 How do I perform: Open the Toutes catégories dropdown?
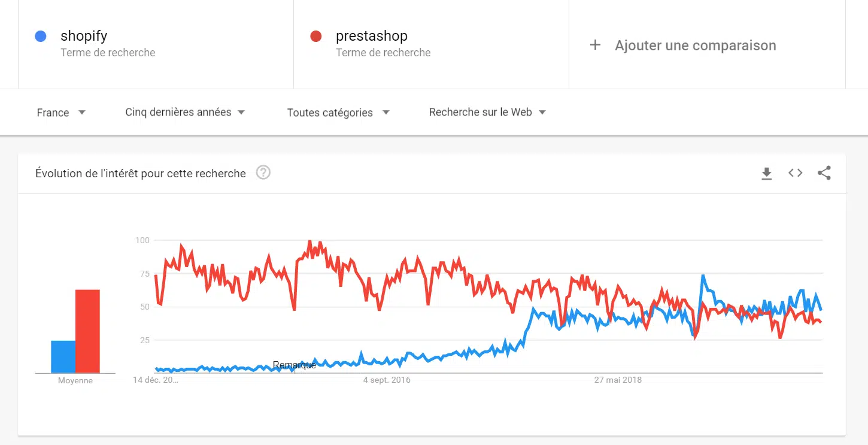338,113
